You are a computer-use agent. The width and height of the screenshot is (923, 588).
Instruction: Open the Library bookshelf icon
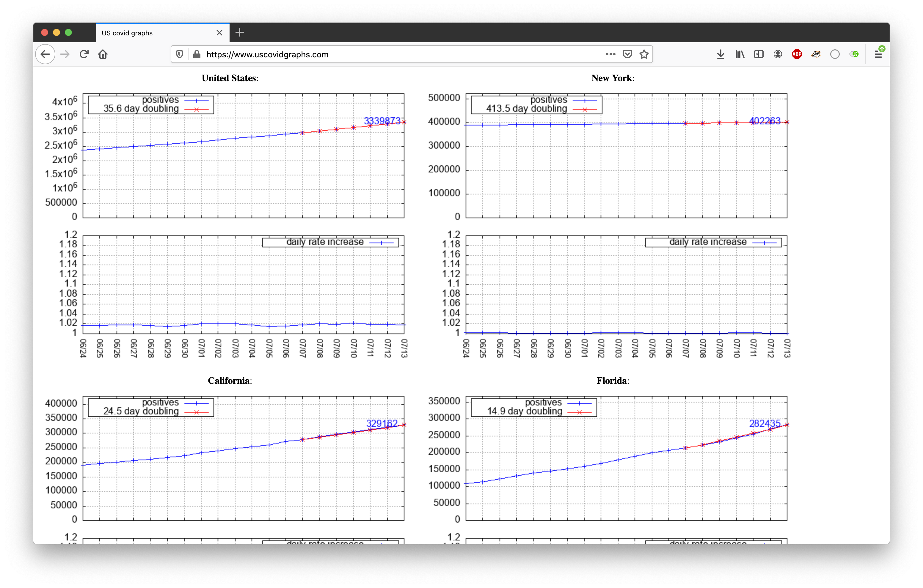pyautogui.click(x=740, y=54)
